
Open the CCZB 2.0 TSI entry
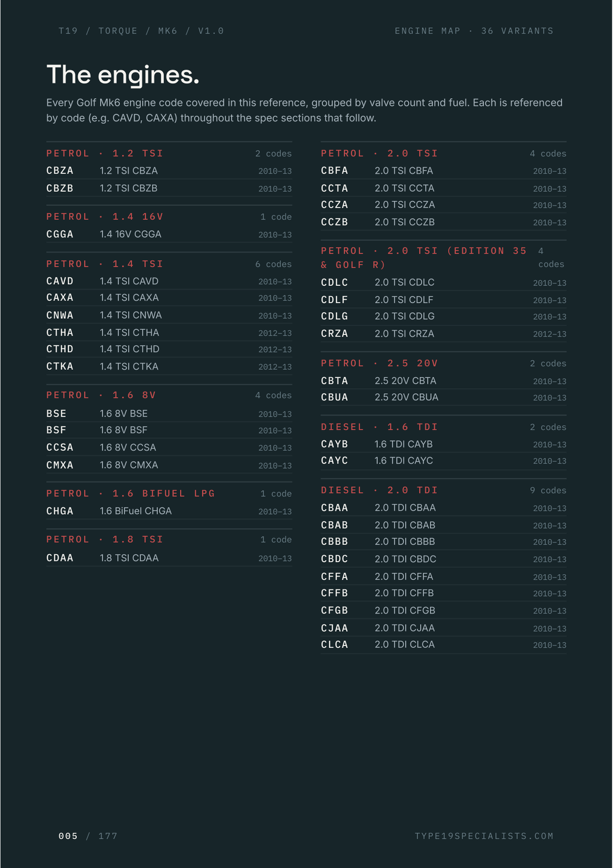pyautogui.click(x=444, y=222)
